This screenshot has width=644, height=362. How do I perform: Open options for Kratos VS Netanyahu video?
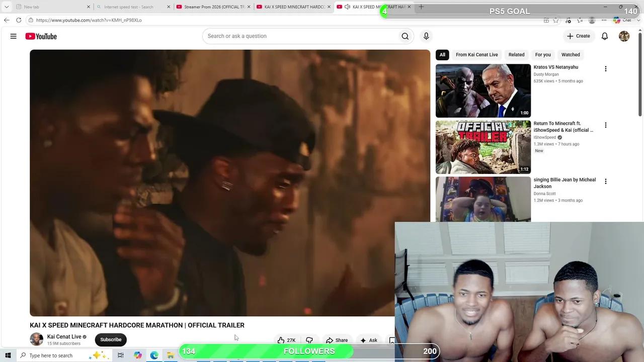(605, 69)
